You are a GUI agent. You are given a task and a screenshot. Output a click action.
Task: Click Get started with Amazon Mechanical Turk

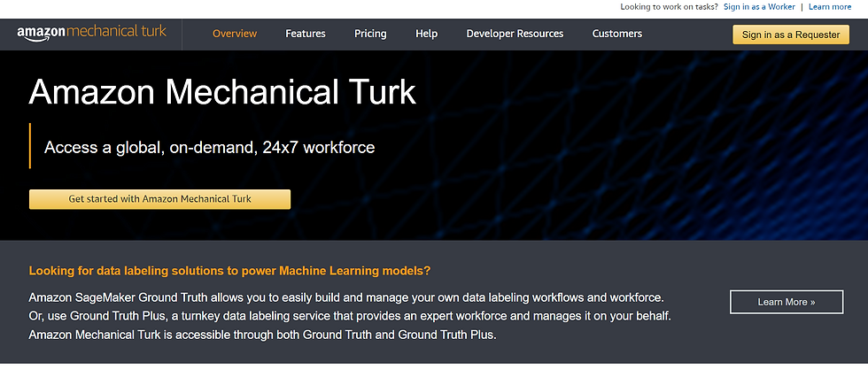coord(159,199)
